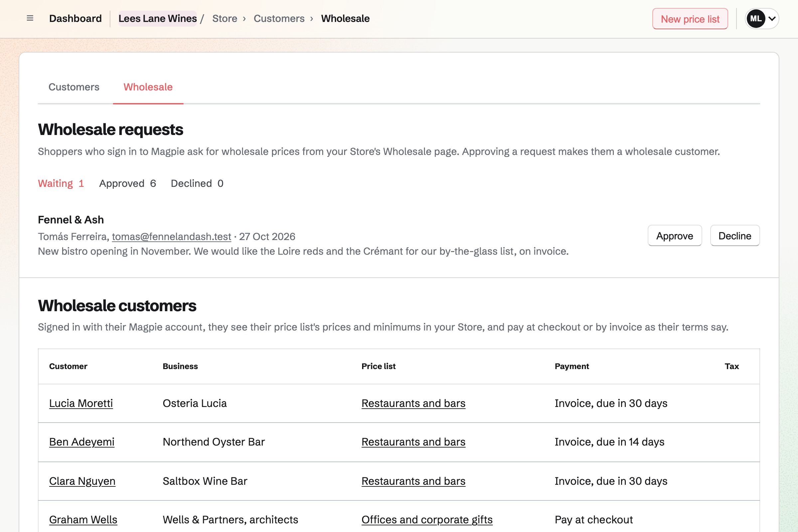This screenshot has height=532, width=798.
Task: Click the Osteria Lucia business cell
Action: [195, 403]
